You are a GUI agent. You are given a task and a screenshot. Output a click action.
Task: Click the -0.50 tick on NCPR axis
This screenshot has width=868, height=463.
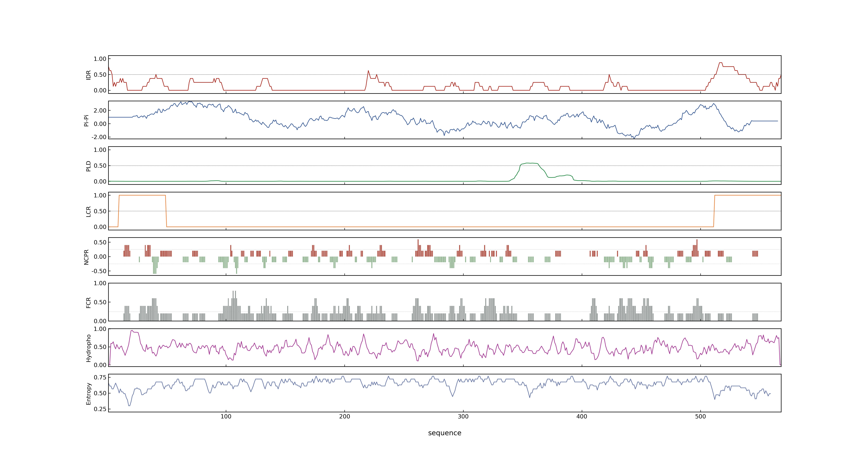[x=99, y=271]
